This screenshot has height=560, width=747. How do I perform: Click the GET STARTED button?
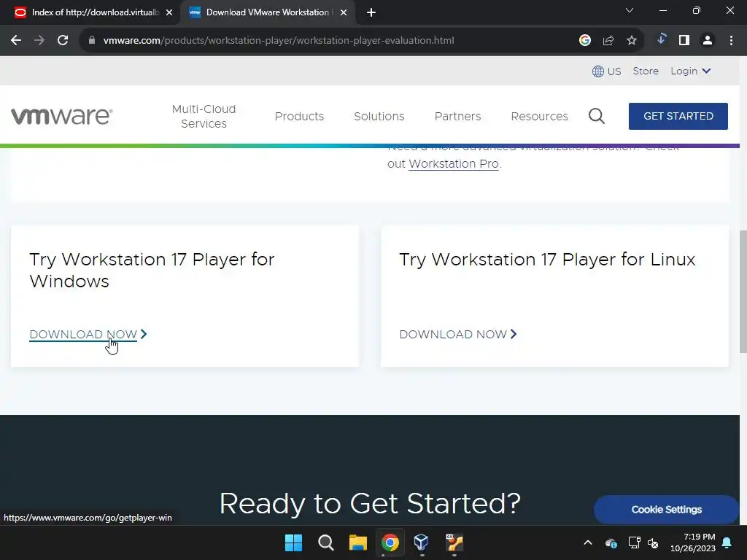[678, 116]
